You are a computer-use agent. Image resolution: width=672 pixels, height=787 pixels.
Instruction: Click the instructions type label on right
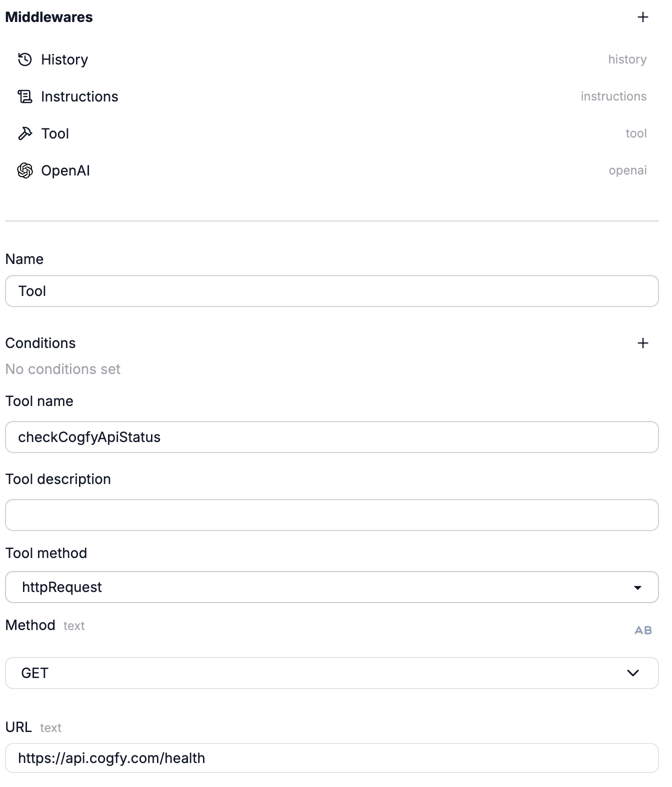(613, 96)
